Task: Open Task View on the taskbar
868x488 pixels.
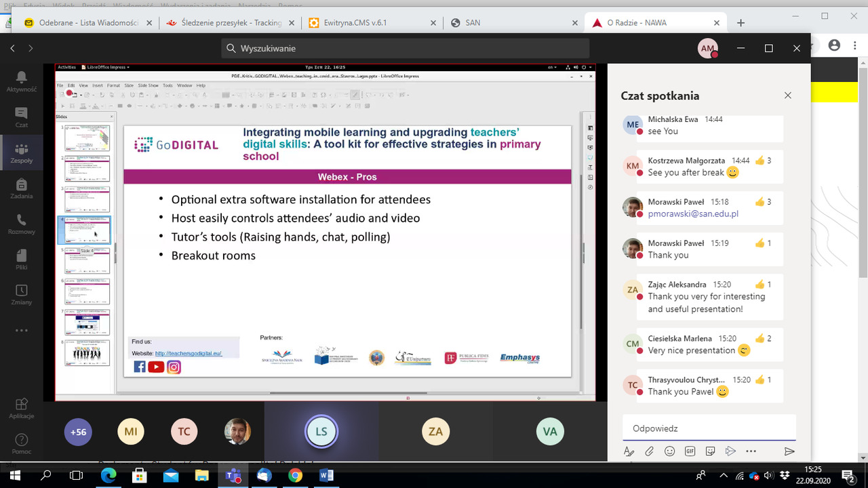Action: pyautogui.click(x=77, y=476)
